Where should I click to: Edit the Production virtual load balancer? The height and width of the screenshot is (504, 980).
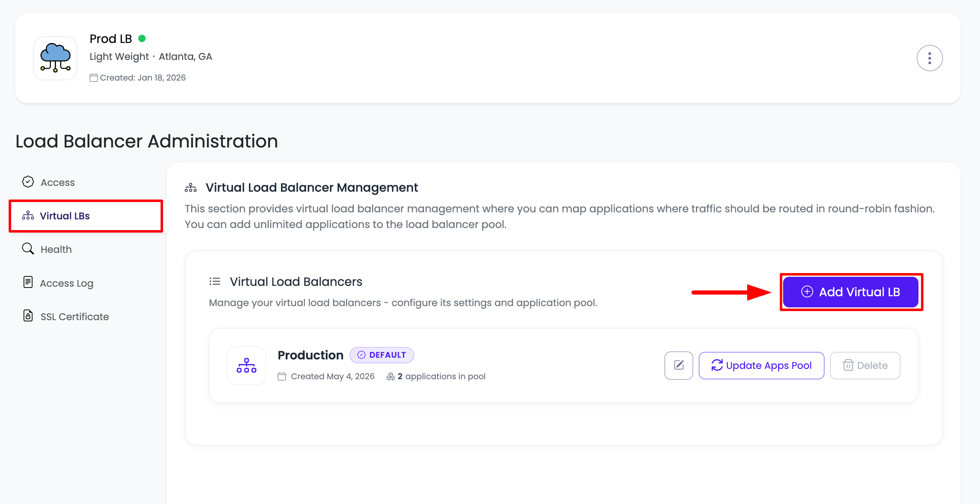(x=679, y=365)
